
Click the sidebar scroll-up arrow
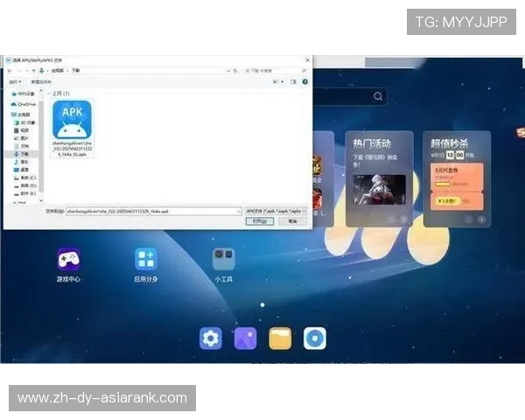(x=41, y=90)
